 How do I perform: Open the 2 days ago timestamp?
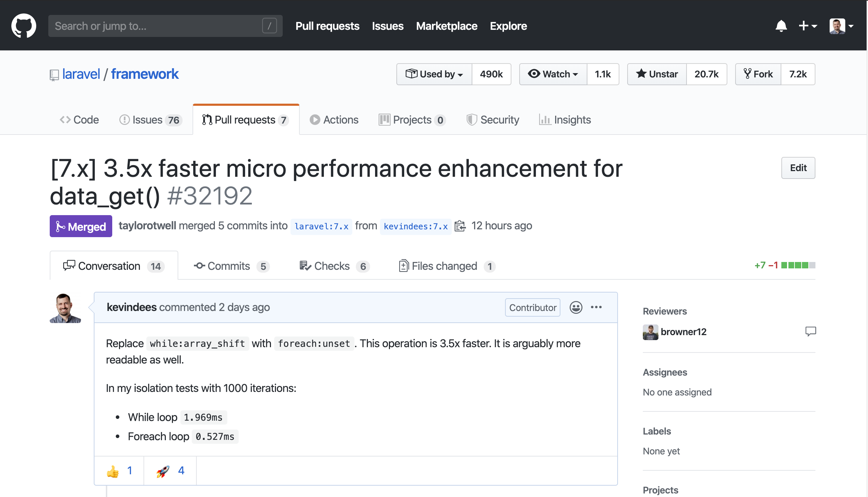(x=244, y=307)
